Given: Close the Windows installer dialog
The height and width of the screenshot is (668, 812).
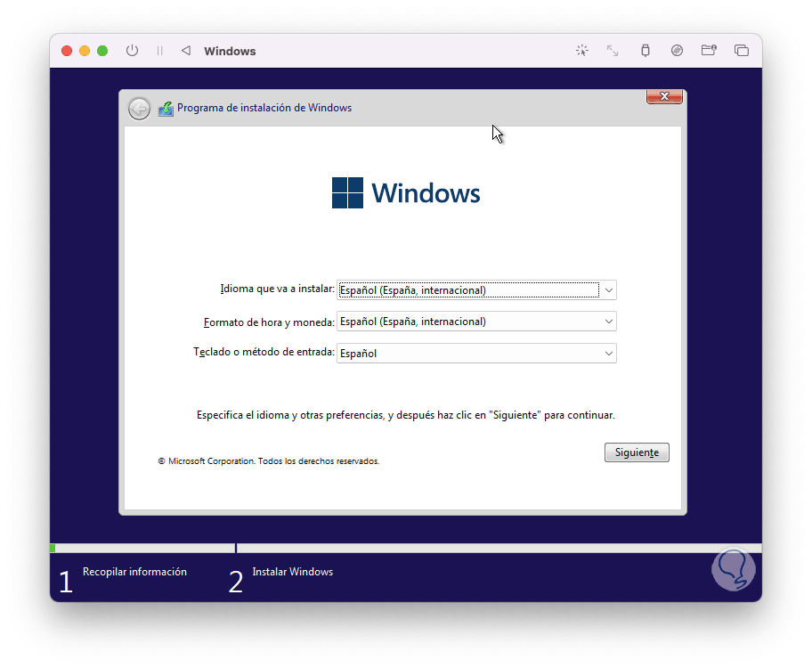Looking at the screenshot, I should [x=664, y=96].
